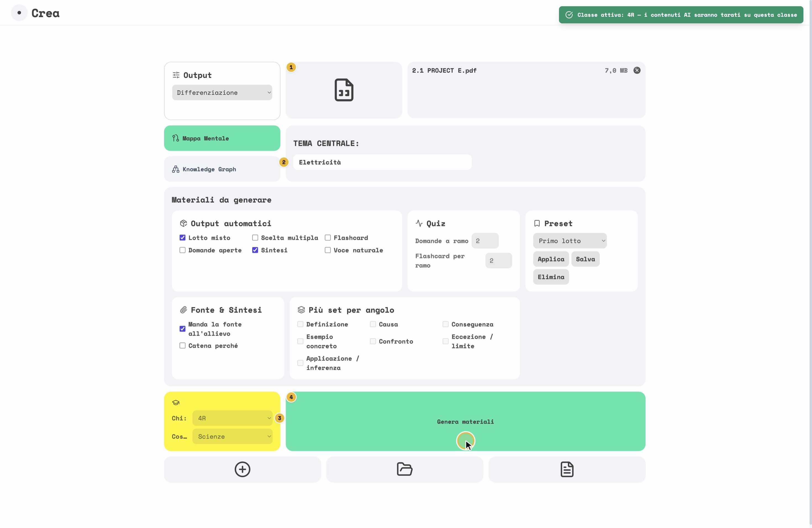Click the Preset bookmark icon
This screenshot has width=812, height=528.
[537, 223]
